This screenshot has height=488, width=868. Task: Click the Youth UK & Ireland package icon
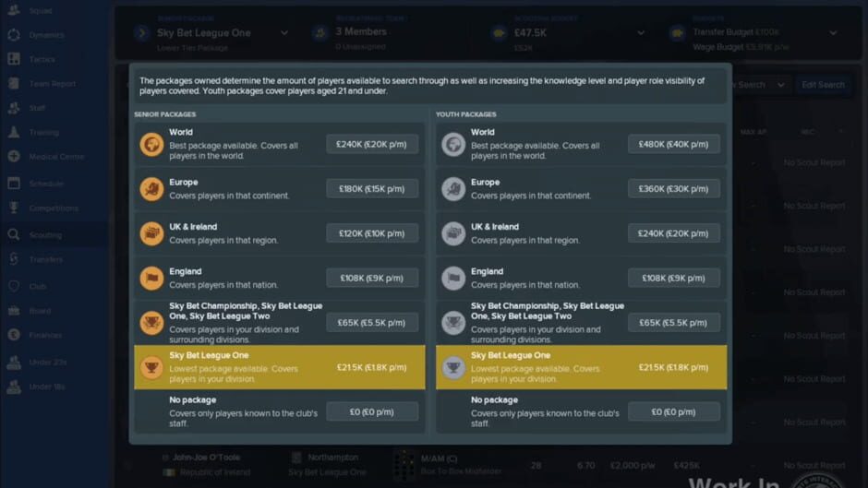pos(452,233)
